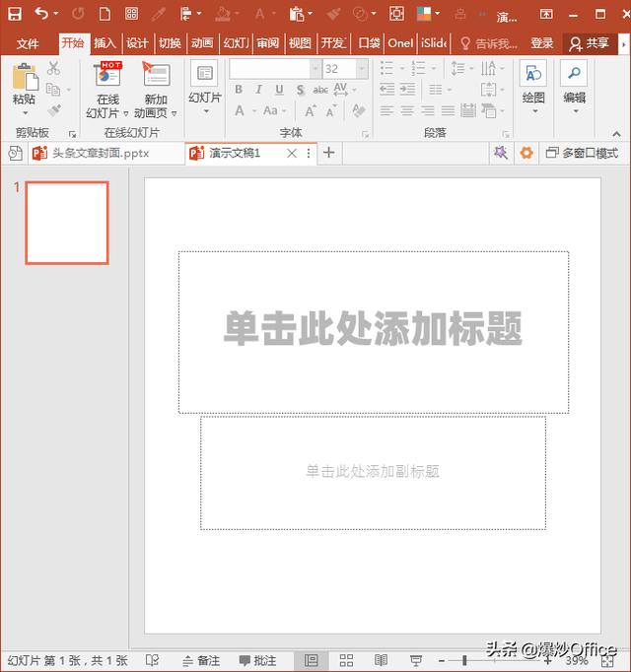631x672 pixels.
Task: Open the online slides HOT icon
Action: click(107, 75)
